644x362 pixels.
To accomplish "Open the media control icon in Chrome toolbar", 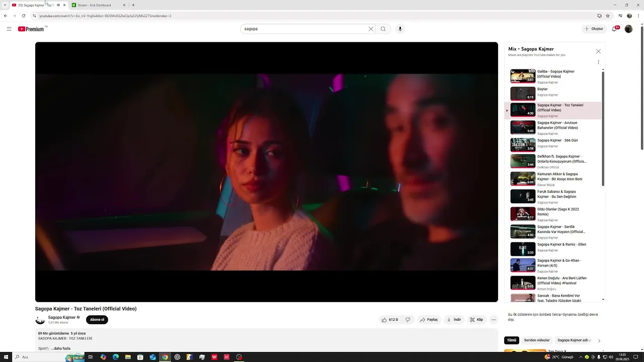I will (x=620, y=16).
